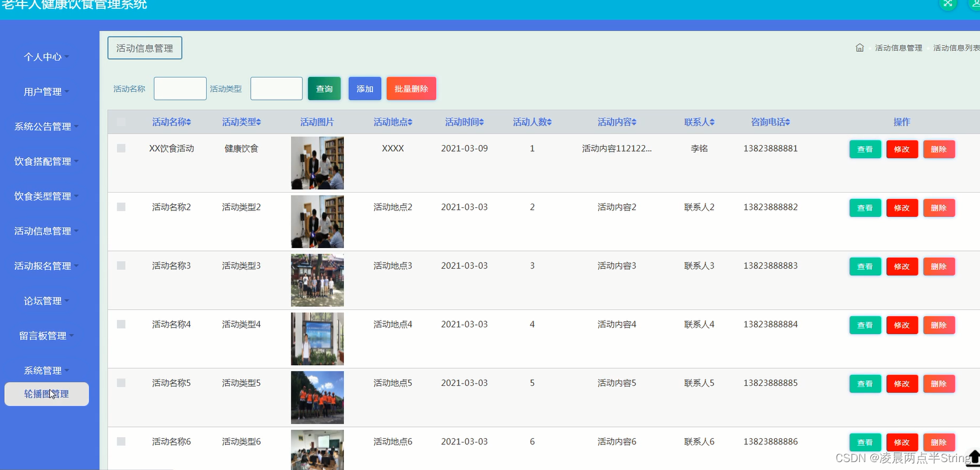View details of XX饮食活动 row

pos(865,149)
